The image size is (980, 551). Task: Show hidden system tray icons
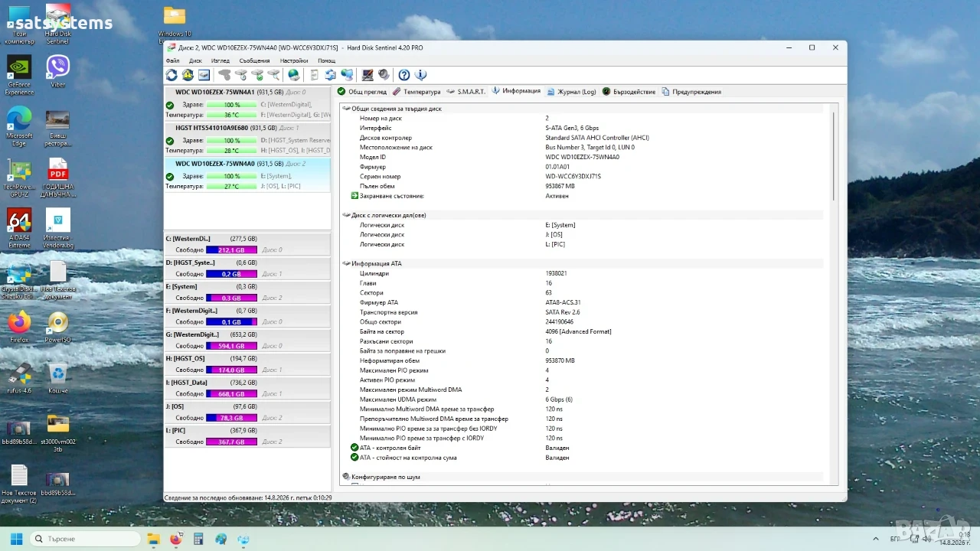[x=875, y=539]
